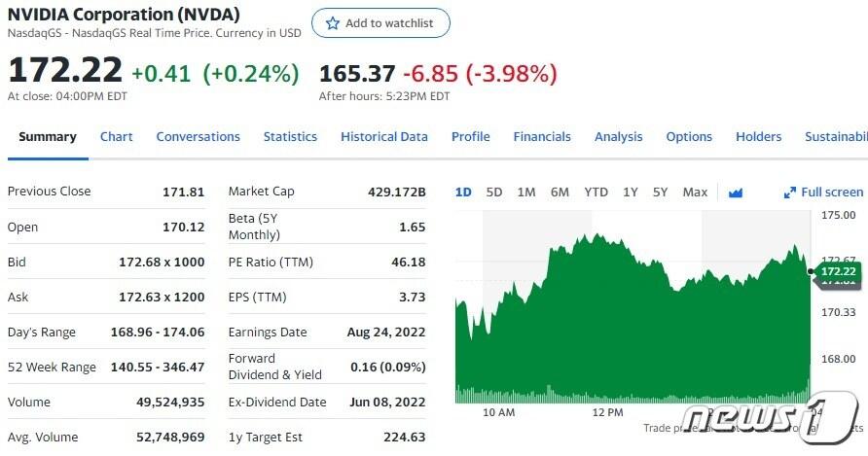The image size is (868, 456).
Task: Select the 1D chart range
Action: (463, 193)
